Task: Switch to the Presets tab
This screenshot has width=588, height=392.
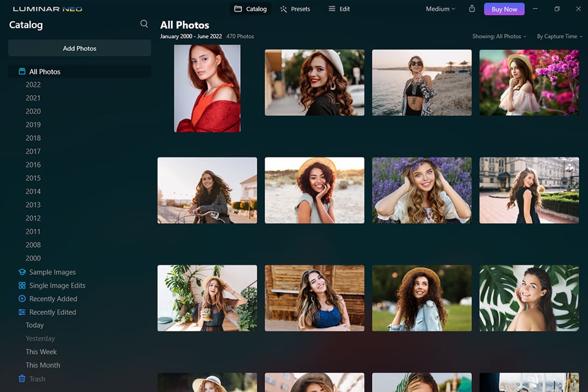Action: click(295, 9)
